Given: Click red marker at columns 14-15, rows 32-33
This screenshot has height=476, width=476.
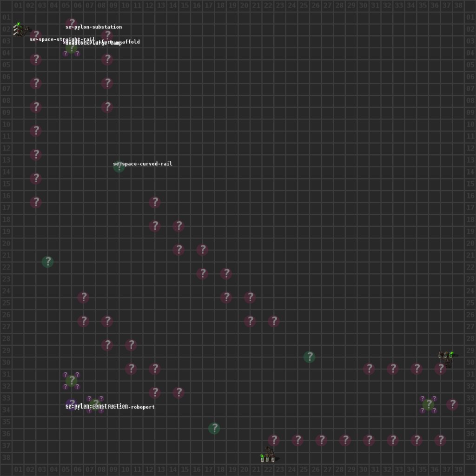Looking at the screenshot, I should point(178,393).
